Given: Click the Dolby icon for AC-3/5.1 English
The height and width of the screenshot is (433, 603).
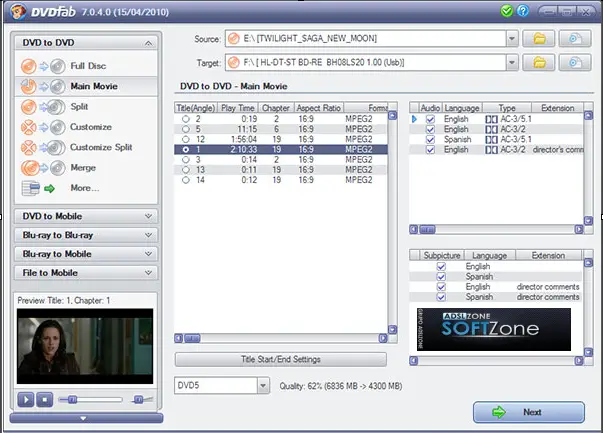Looking at the screenshot, I should 491,119.
